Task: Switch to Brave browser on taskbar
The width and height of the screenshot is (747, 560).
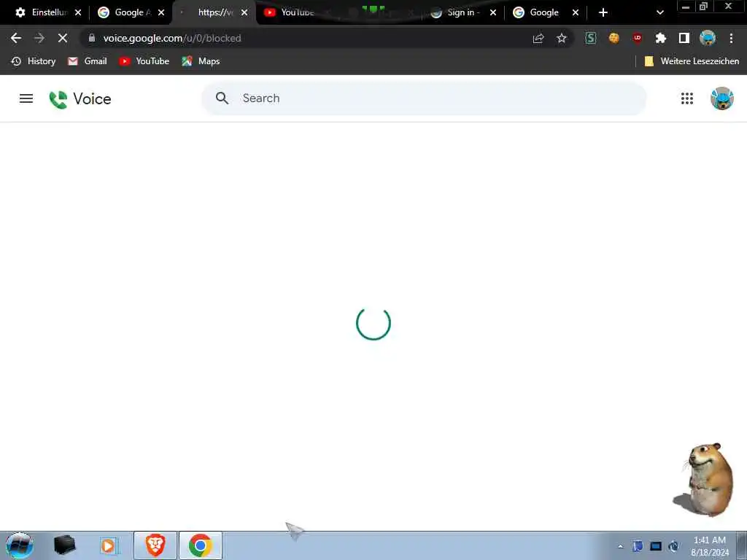Action: coord(155,545)
